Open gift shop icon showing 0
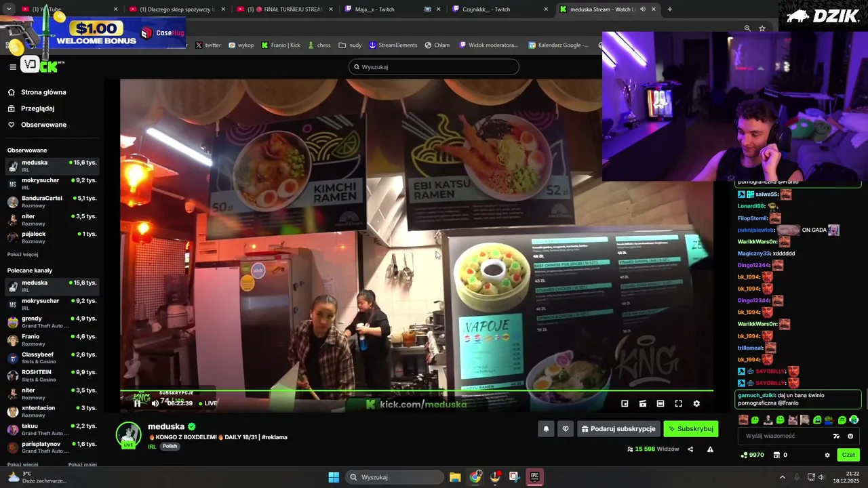 click(781, 455)
